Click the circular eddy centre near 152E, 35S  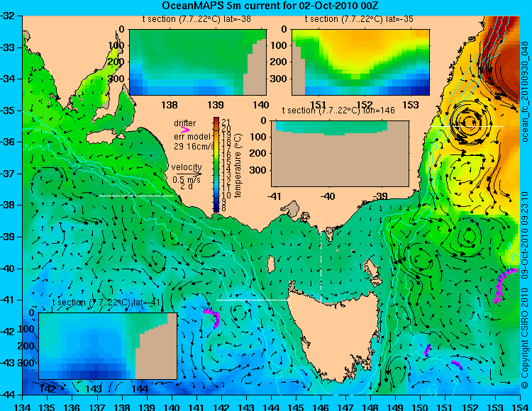coord(470,121)
